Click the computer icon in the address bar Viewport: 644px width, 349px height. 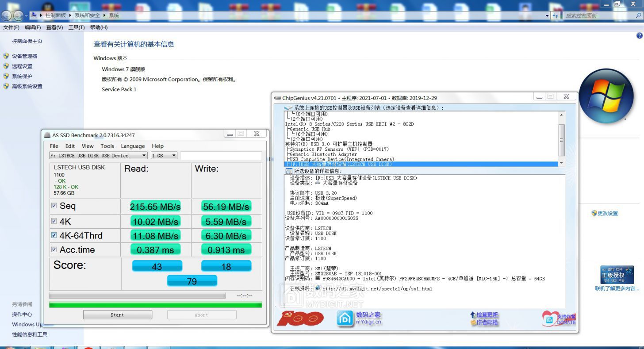click(x=34, y=15)
